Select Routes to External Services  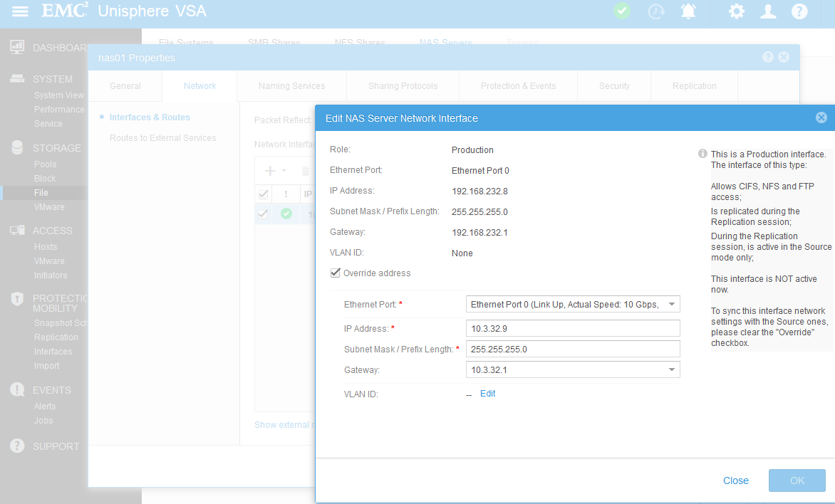[162, 138]
